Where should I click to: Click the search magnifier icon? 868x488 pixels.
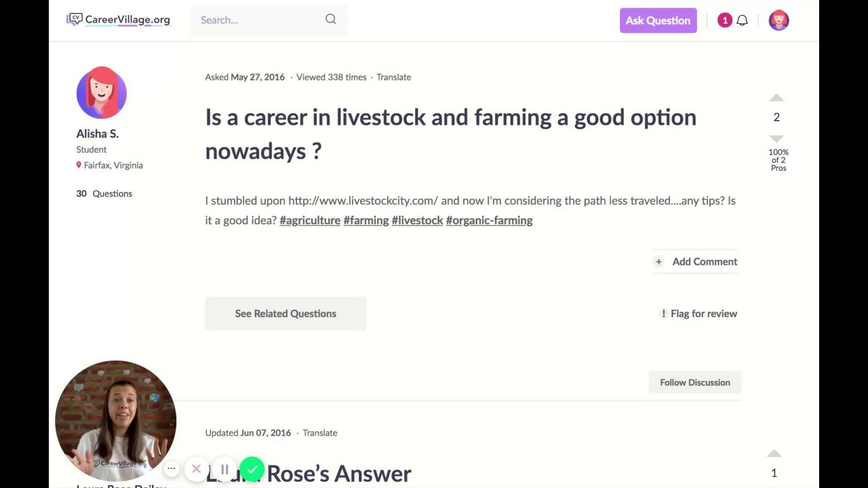pos(330,20)
